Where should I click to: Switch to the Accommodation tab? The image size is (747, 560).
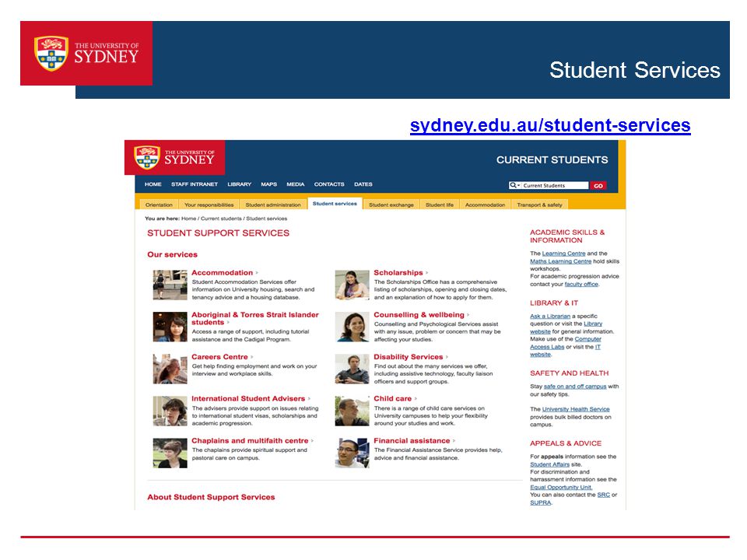[x=485, y=205]
